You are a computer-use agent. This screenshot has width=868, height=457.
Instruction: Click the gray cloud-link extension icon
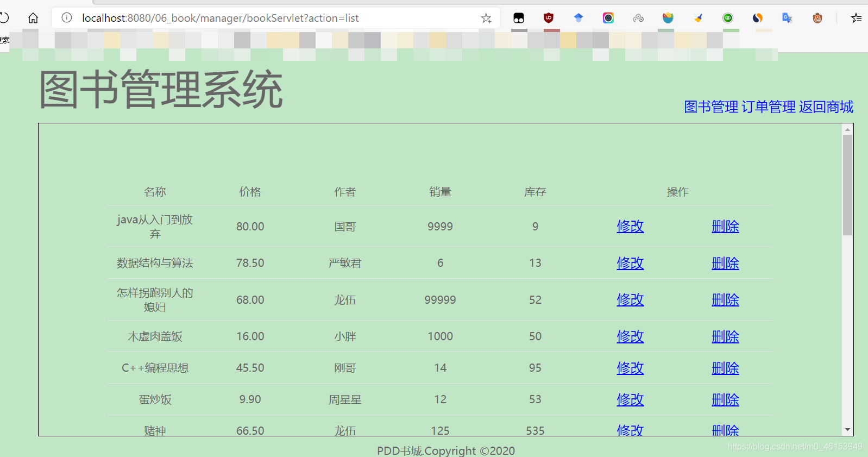click(x=638, y=18)
